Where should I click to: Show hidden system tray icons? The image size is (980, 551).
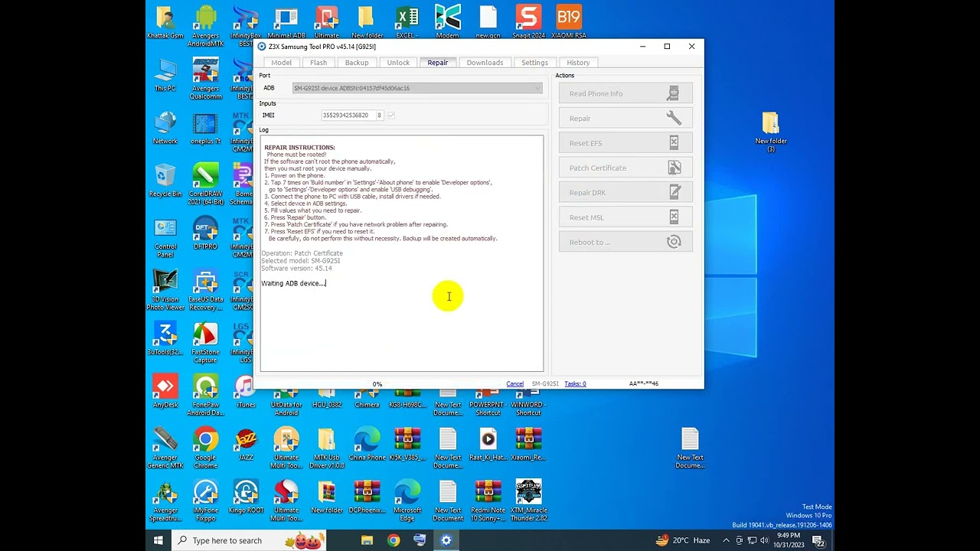pyautogui.click(x=727, y=540)
